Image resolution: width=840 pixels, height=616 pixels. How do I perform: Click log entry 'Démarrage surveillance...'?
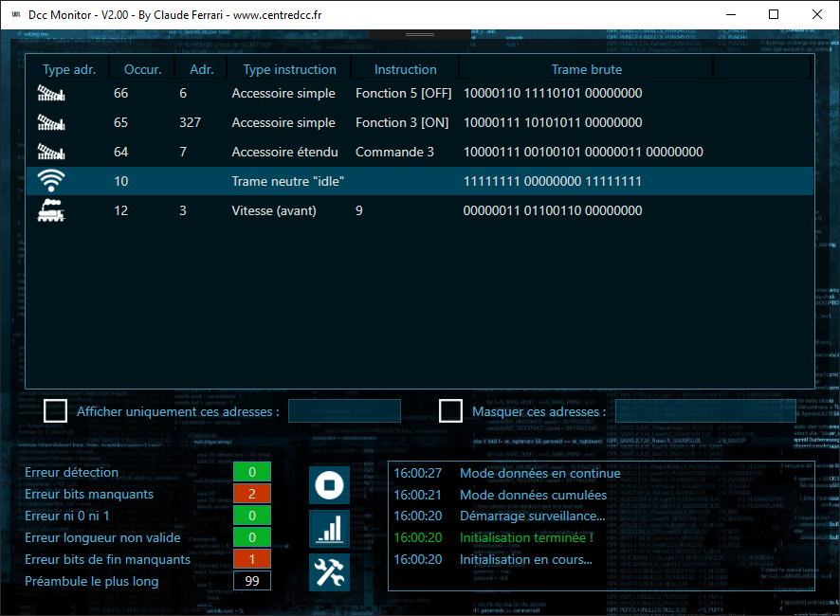point(533,516)
